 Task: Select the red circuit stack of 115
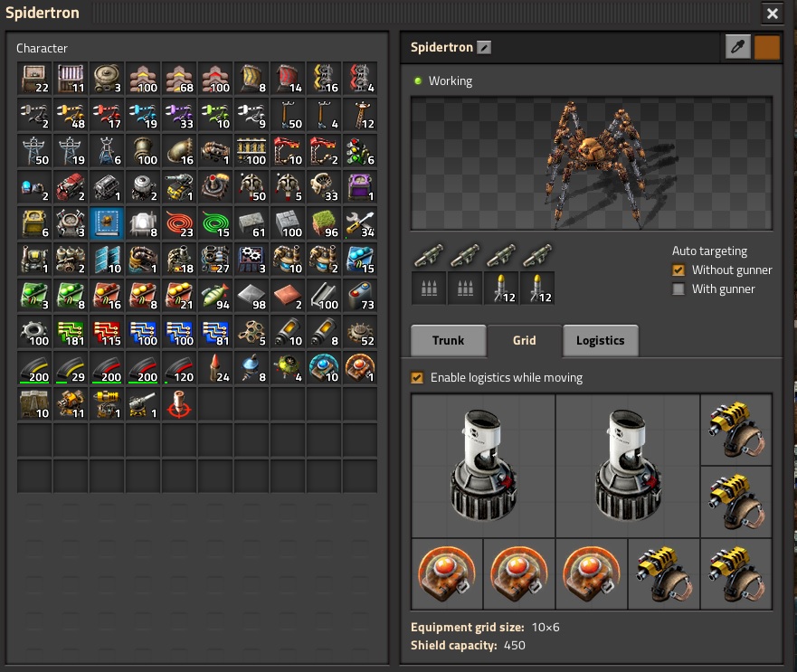click(x=107, y=332)
